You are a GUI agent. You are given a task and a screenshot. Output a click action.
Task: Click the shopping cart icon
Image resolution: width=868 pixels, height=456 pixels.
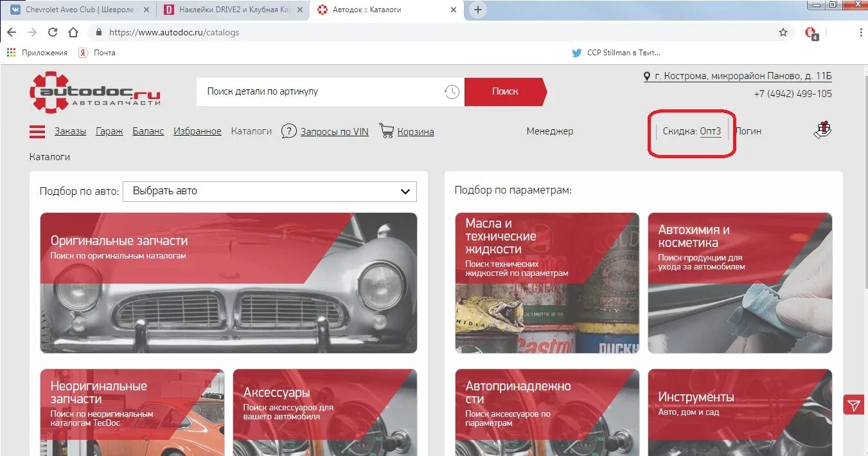387,131
